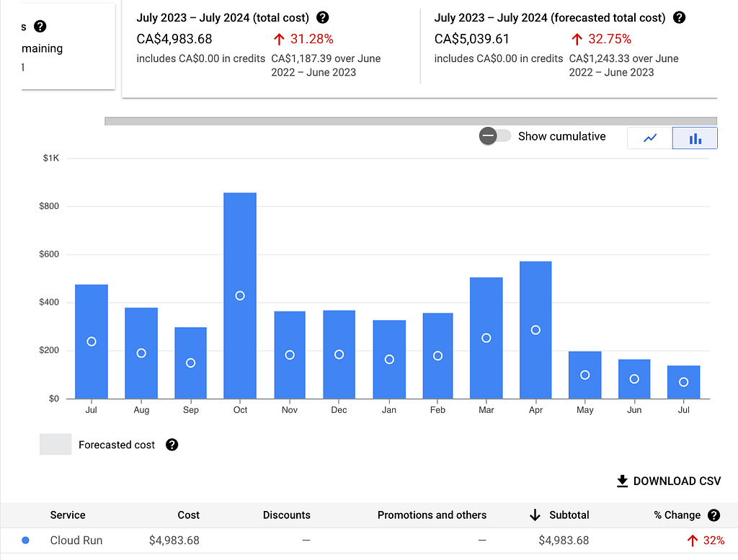Select the June bar in chart

coord(634,379)
